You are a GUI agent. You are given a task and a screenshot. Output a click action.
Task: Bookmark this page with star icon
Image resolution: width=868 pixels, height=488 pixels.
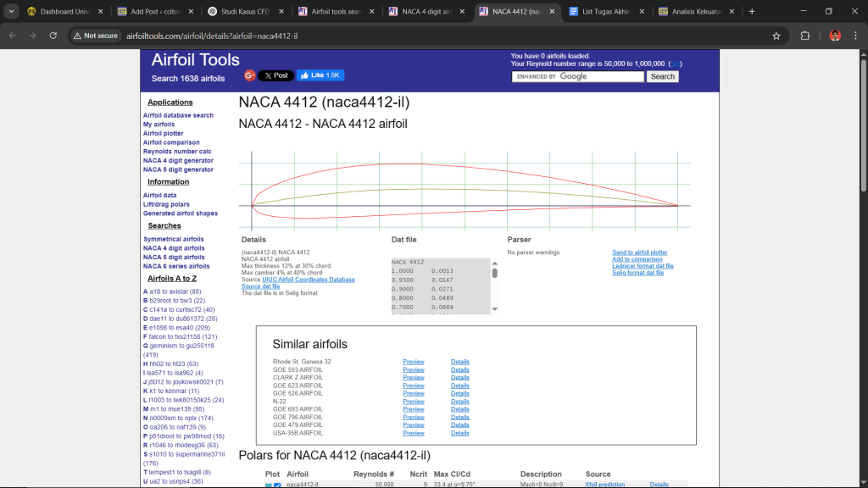pyautogui.click(x=776, y=36)
